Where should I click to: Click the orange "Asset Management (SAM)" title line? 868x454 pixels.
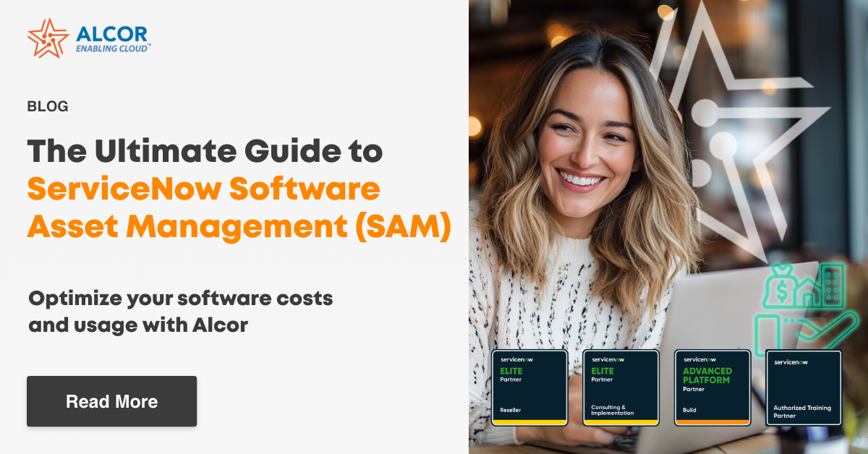(239, 227)
